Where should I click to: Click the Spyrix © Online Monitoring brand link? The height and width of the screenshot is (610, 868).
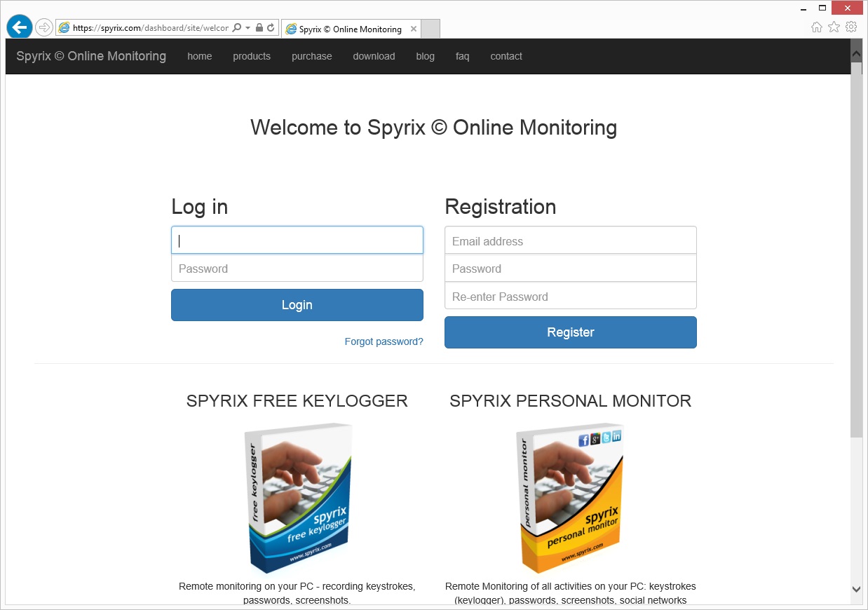[91, 56]
